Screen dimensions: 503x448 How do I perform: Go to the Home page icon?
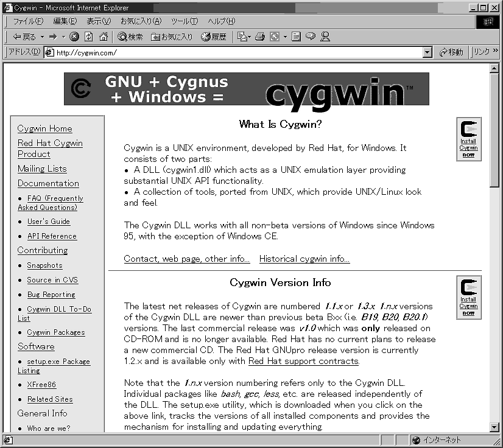click(104, 37)
